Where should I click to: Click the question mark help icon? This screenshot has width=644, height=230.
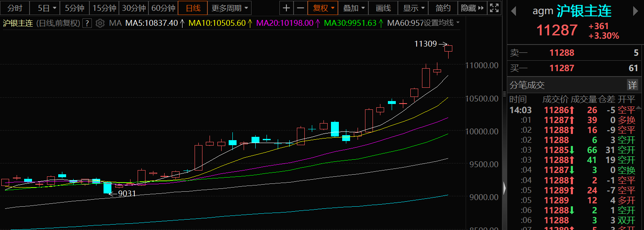pyautogui.click(x=87, y=23)
